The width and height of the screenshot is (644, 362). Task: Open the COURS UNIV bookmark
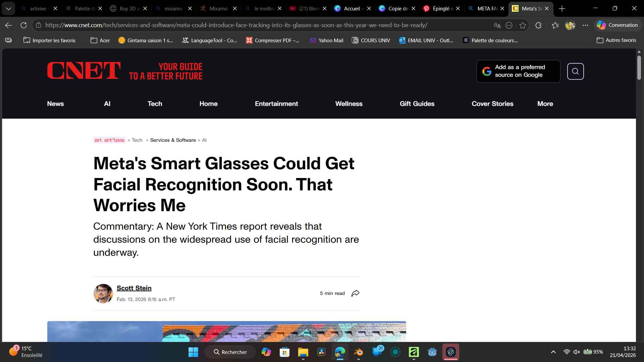click(371, 40)
